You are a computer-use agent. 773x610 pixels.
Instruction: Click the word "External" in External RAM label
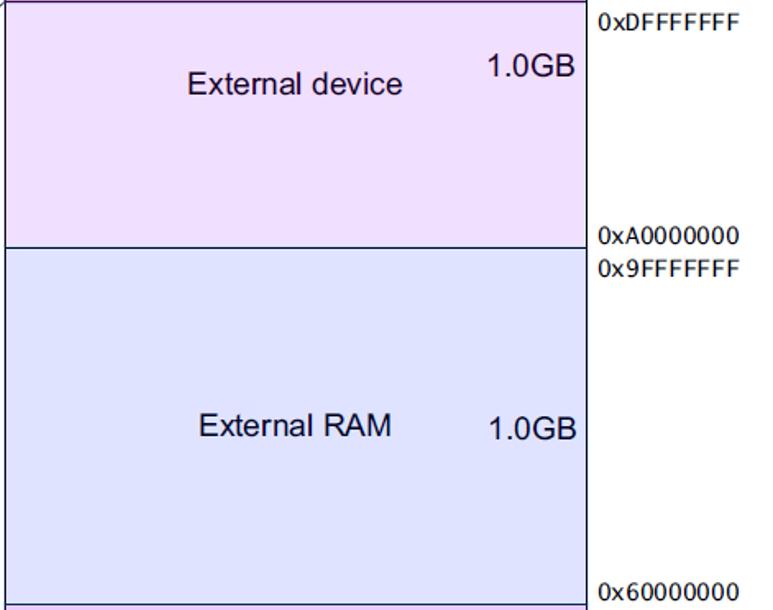click(x=256, y=426)
